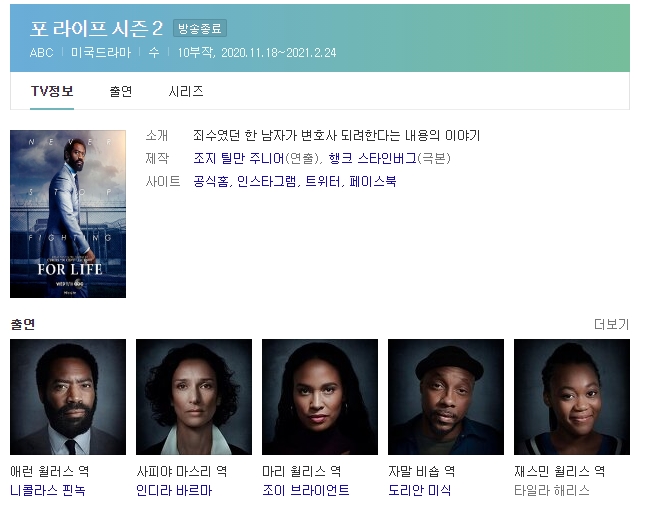The width and height of the screenshot is (647, 513).
Task: Visit the 공식홈 official site link
Action: 211,182
